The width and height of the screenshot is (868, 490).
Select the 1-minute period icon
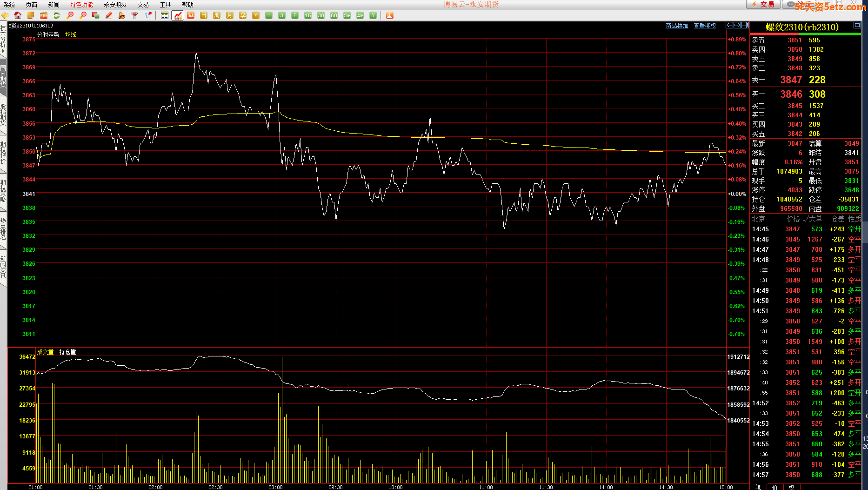click(x=269, y=15)
